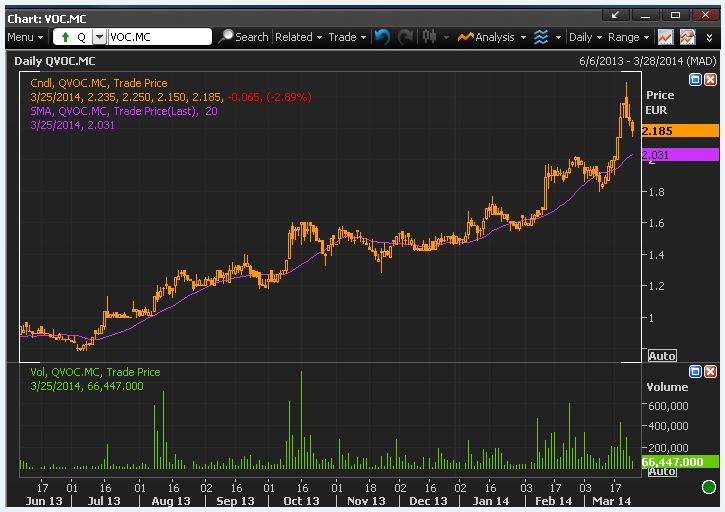
Task: Click the Daily QVOC.MC chart title
Action: click(55, 61)
